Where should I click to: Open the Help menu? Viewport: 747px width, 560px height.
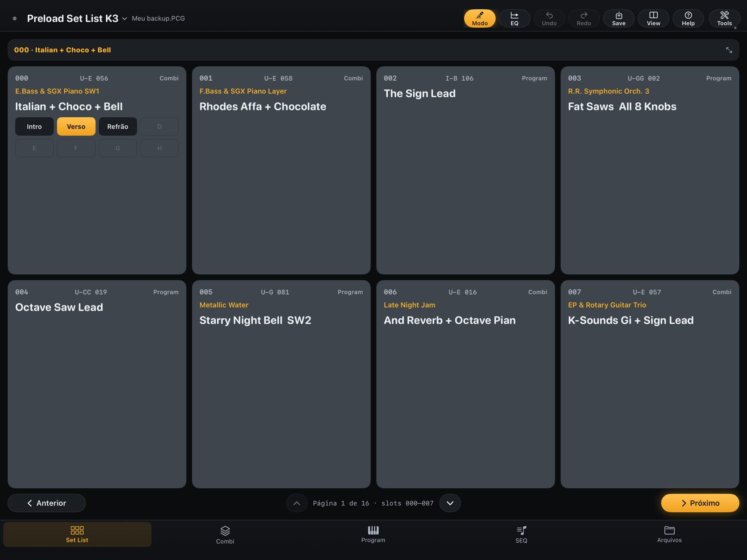point(688,18)
